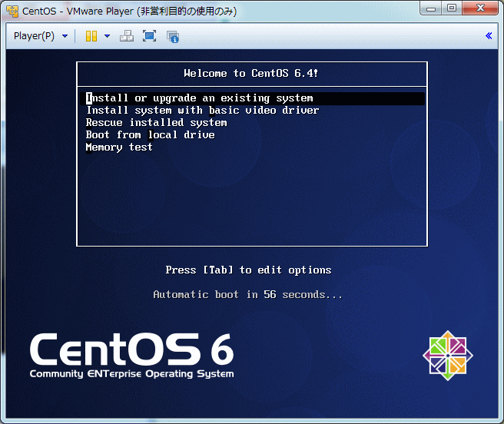Select 'Install or upgrade an existing system'
The image size is (504, 424).
coord(252,98)
